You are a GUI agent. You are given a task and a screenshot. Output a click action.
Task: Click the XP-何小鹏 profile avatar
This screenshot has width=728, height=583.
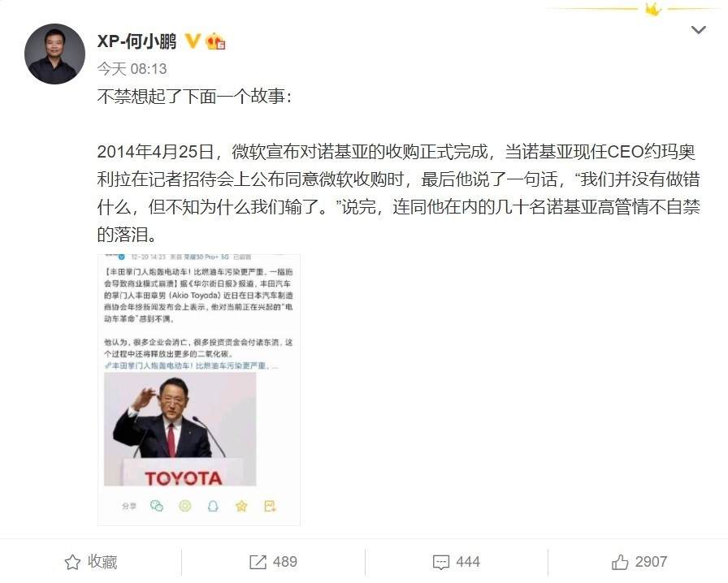pos(54,54)
